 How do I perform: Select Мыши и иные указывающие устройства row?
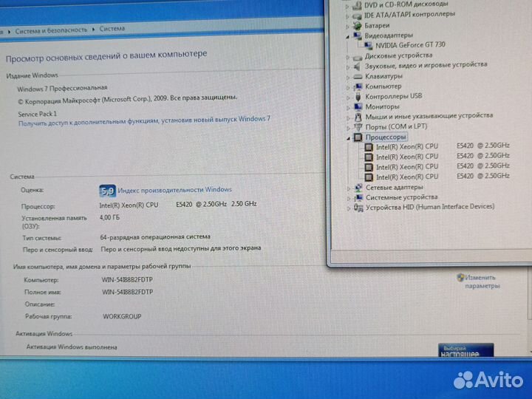(429, 117)
